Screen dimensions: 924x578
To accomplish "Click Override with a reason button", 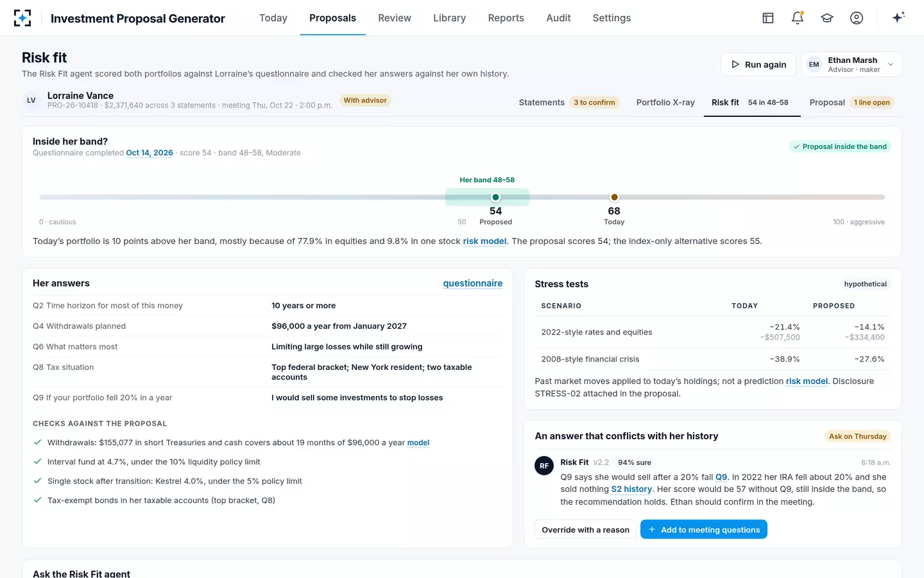I will 585,530.
